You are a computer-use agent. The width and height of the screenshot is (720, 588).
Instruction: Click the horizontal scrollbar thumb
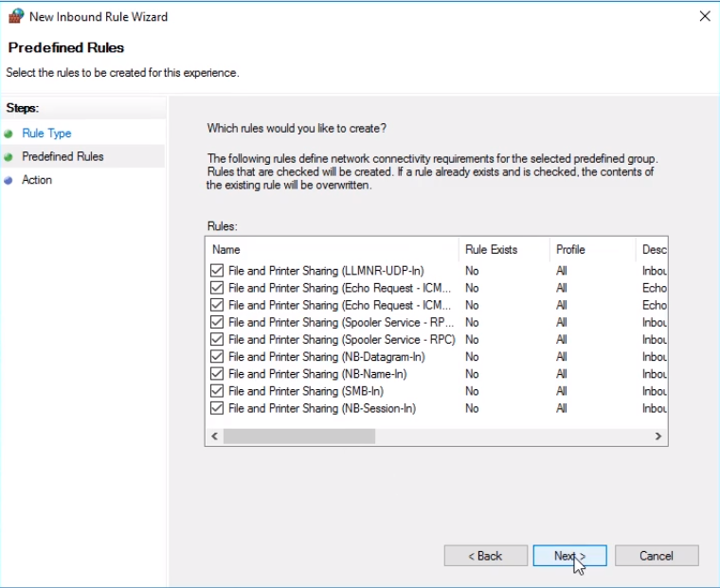[299, 437]
